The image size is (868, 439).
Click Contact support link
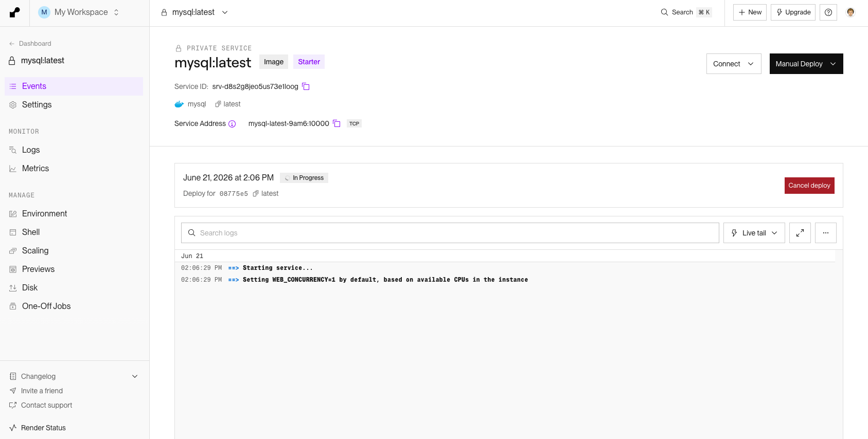(41, 405)
